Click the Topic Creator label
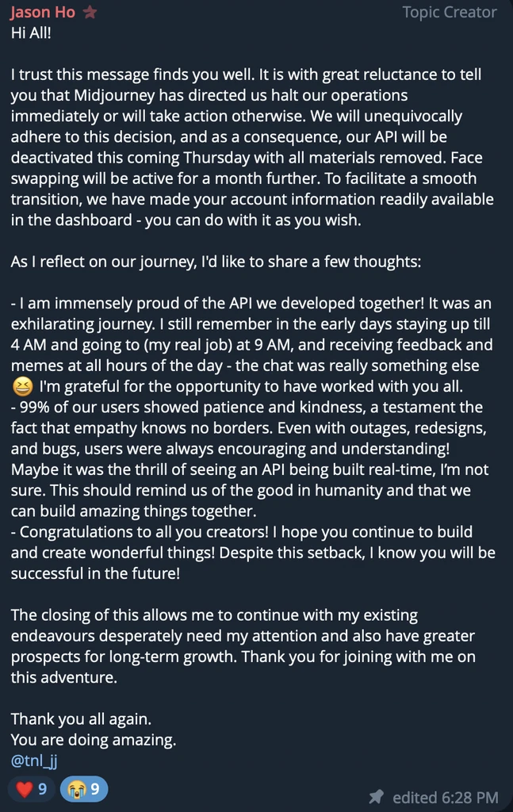The width and height of the screenshot is (513, 812). (x=450, y=12)
